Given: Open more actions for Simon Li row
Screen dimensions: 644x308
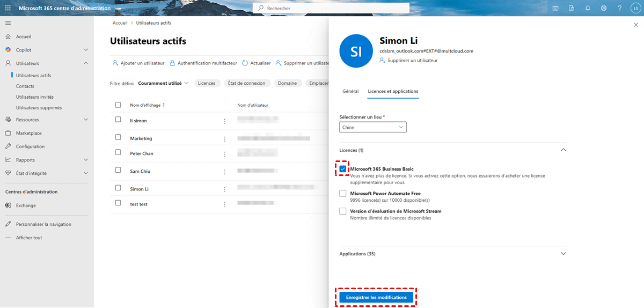Looking at the screenshot, I should pos(225,189).
